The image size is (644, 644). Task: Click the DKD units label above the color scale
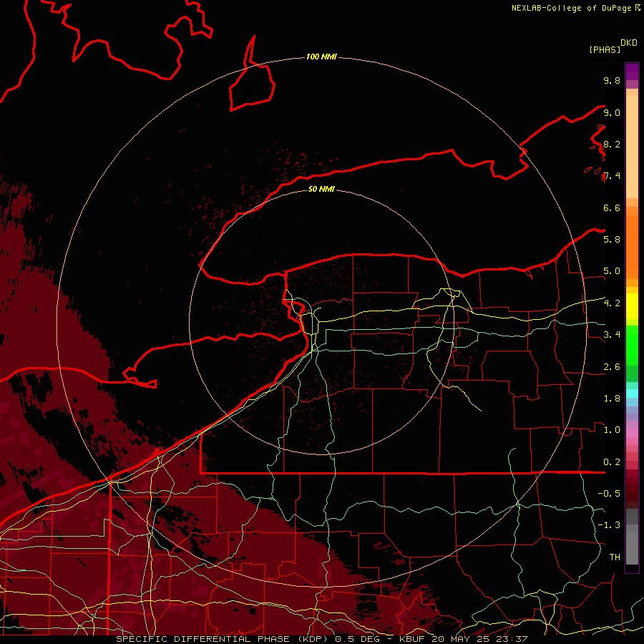point(629,43)
